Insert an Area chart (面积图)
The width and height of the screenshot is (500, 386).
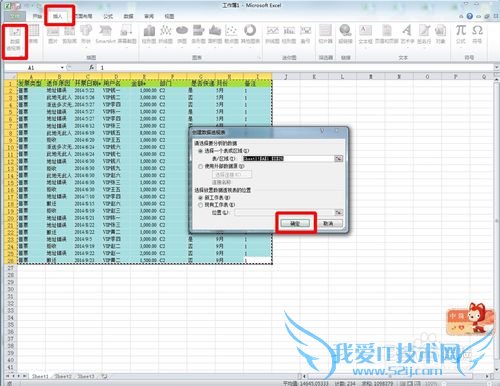215,35
